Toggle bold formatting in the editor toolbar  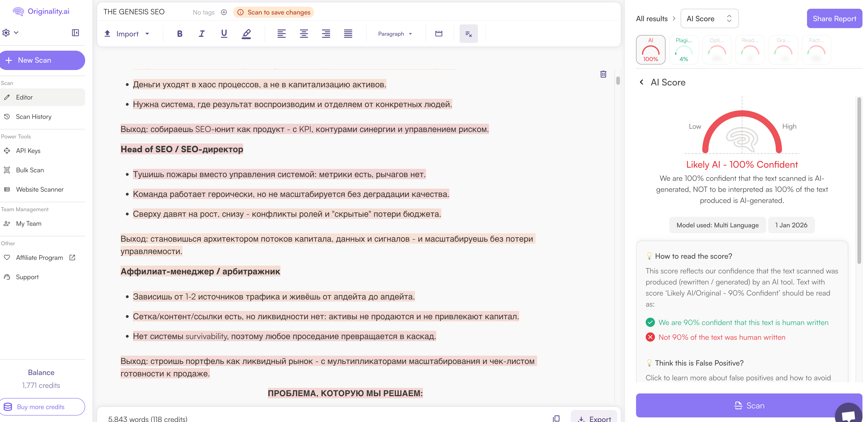179,33
